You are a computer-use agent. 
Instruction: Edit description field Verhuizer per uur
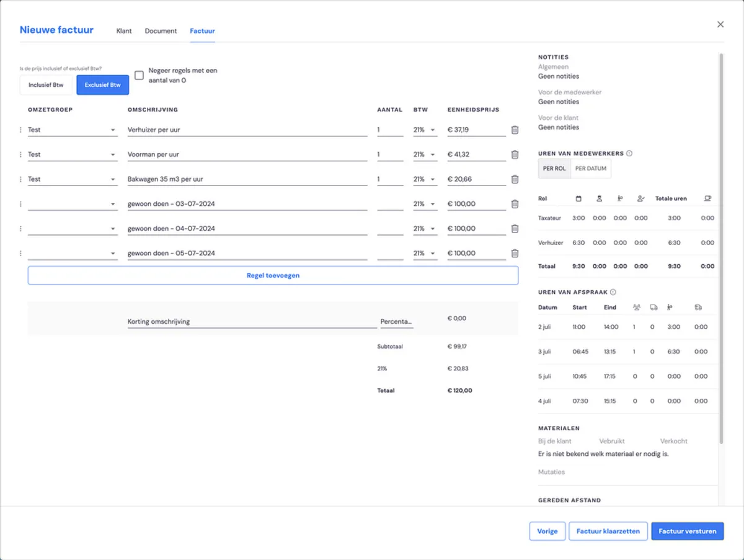tap(247, 130)
